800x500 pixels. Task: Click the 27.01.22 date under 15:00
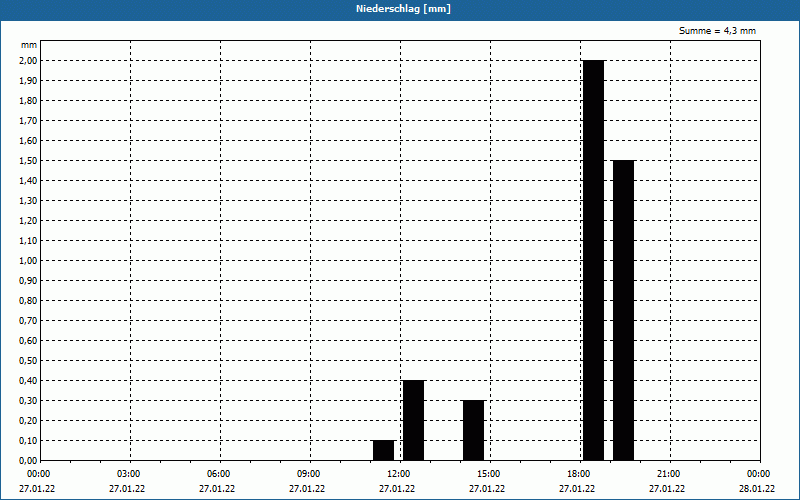487,489
